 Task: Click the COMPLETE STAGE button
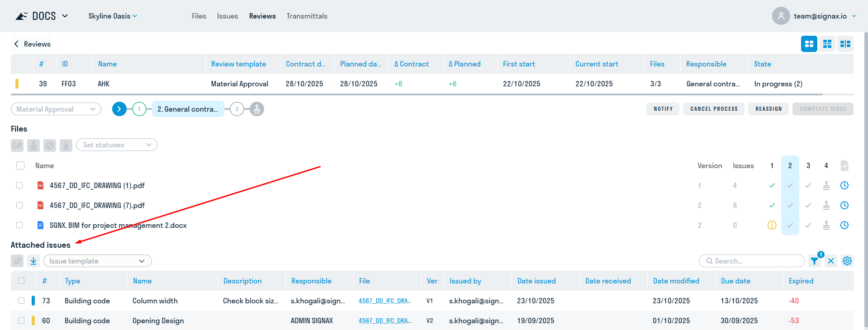[823, 109]
